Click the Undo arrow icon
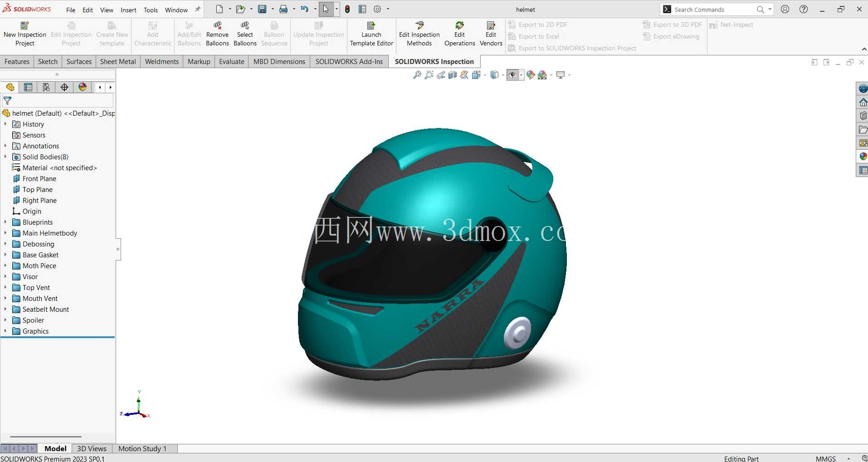 click(305, 9)
